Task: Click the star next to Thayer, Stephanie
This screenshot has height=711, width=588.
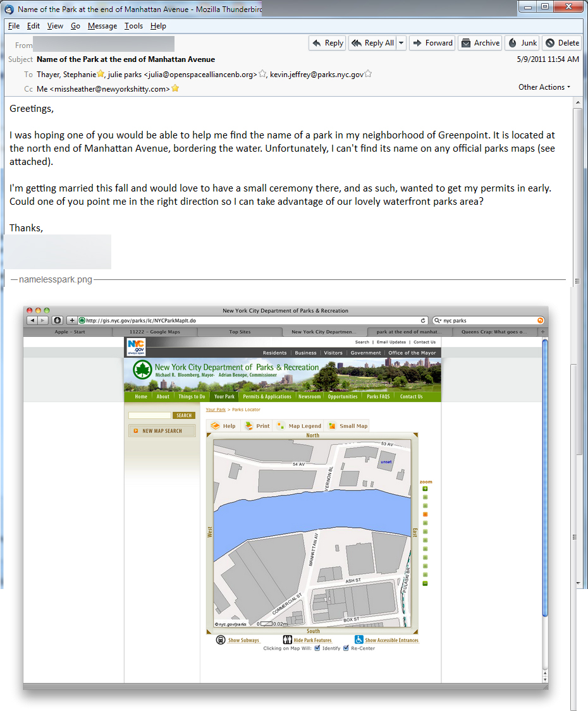Action: click(101, 74)
